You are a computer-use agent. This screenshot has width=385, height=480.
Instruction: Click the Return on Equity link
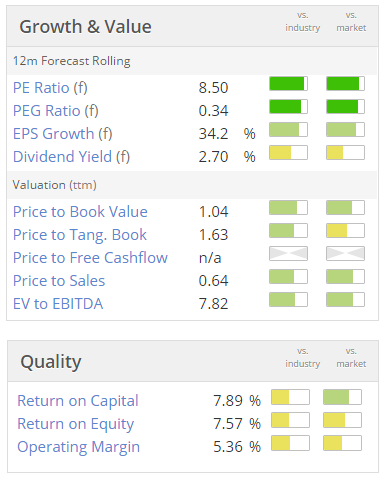tap(75, 424)
